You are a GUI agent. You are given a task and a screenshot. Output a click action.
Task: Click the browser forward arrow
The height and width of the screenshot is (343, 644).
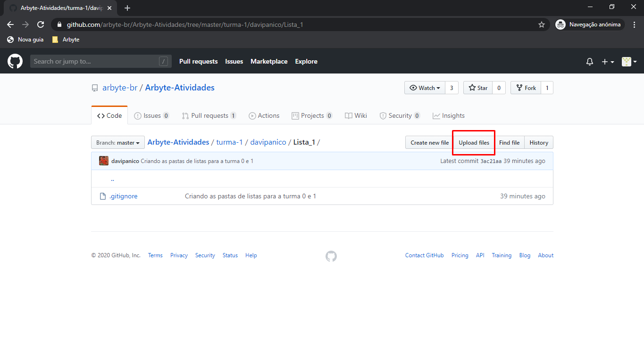click(25, 24)
